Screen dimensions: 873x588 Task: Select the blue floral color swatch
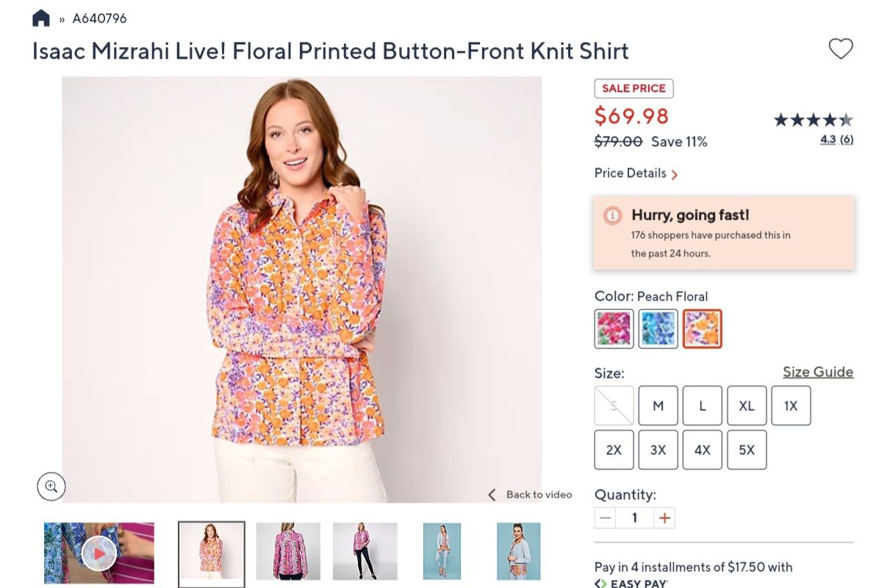point(658,329)
